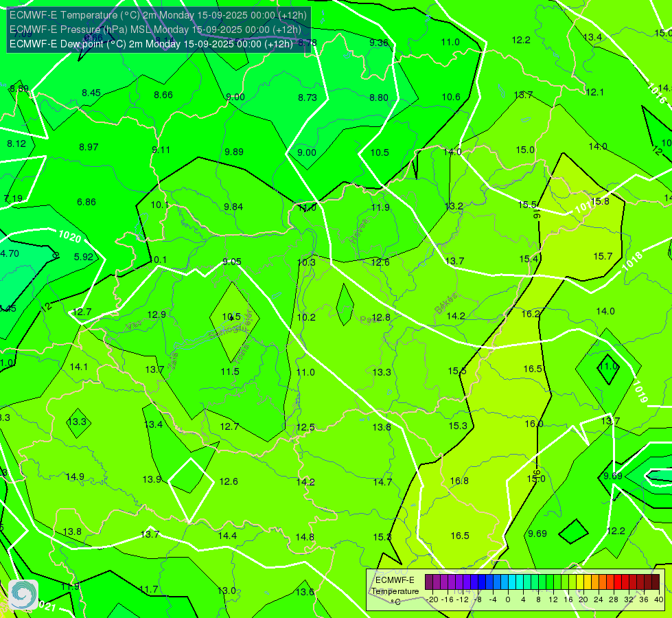Click the 15.8 temperature value
The height and width of the screenshot is (618, 672).
(599, 201)
